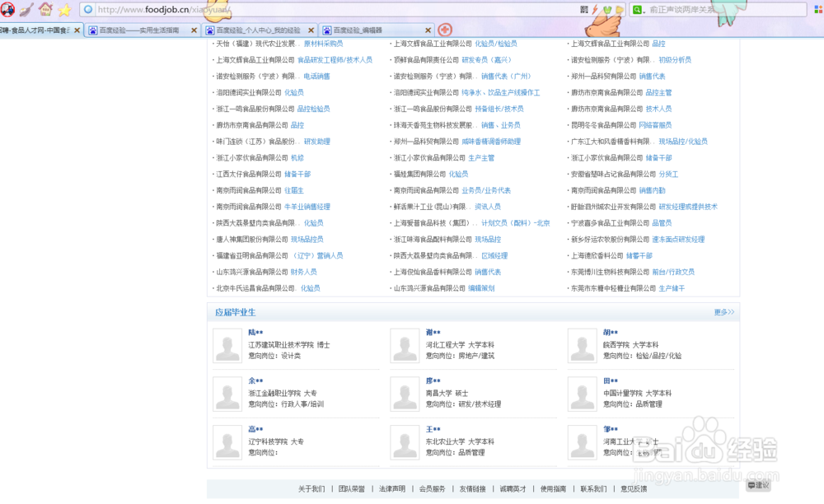Open 团队荣誉 footer link

point(352,489)
